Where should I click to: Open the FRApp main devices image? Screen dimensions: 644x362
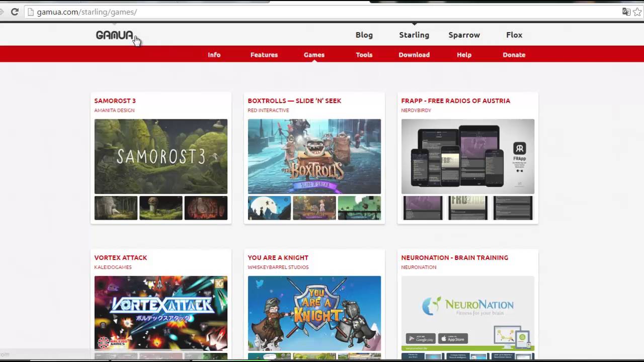click(x=468, y=156)
